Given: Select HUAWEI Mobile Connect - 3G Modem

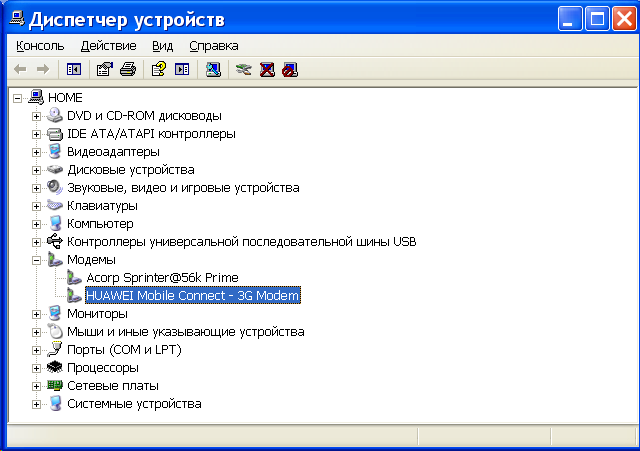Looking at the screenshot, I should [192, 296].
